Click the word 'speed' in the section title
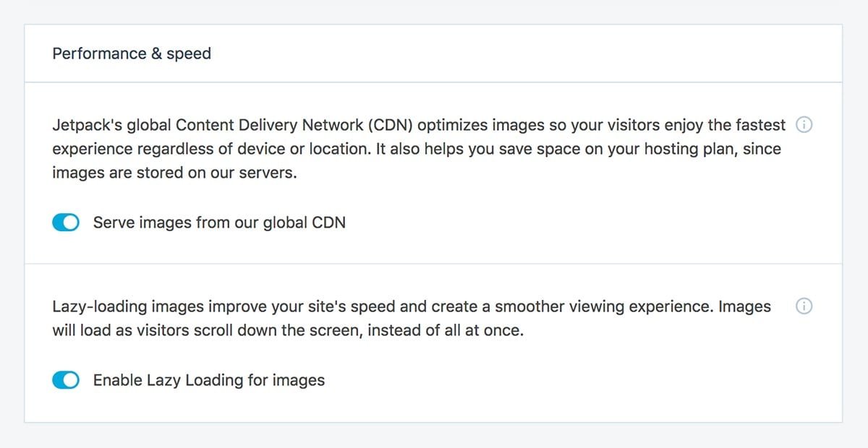Screen dimensions: 868x448 189,54
